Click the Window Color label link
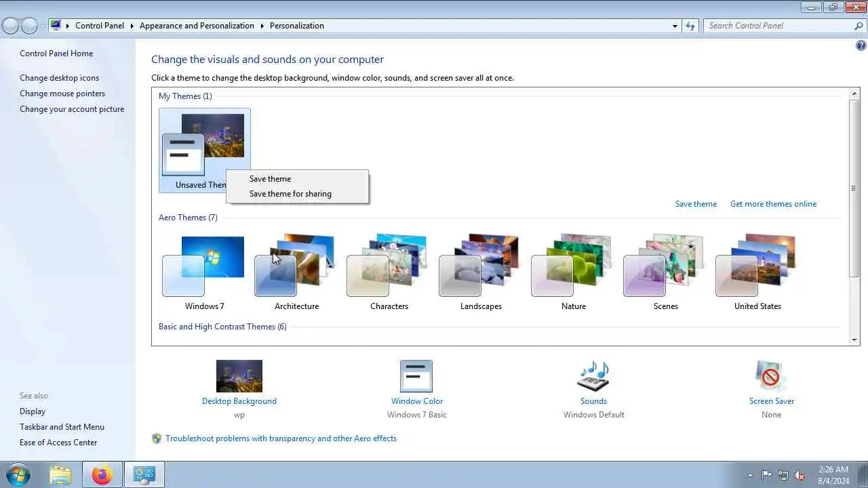Screen dimensions: 868x488 point(416,401)
